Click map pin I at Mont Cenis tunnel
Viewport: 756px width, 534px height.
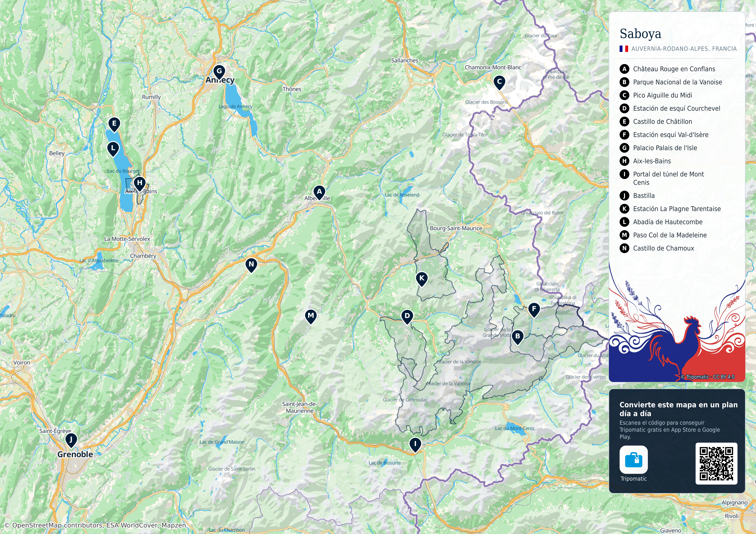(415, 445)
